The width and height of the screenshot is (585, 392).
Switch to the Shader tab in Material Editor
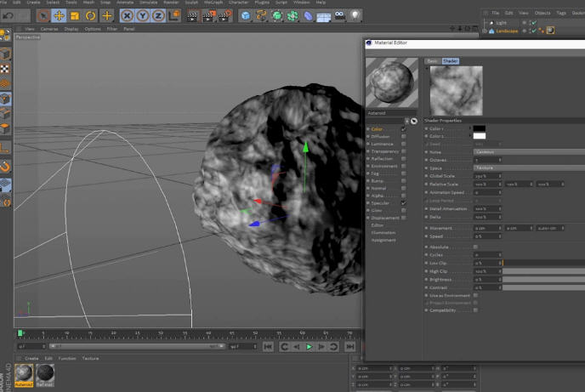coord(451,60)
